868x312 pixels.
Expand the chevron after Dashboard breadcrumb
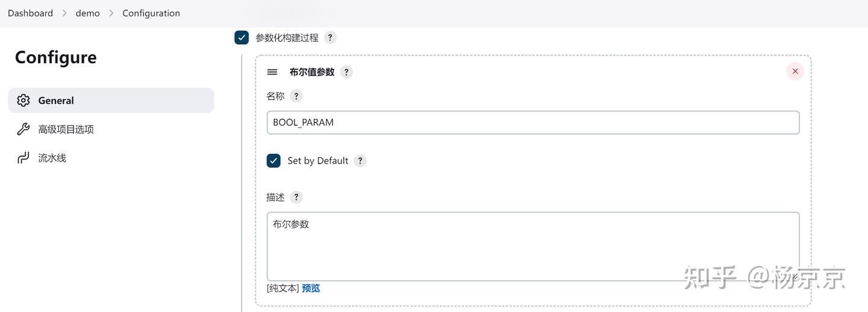(x=64, y=13)
